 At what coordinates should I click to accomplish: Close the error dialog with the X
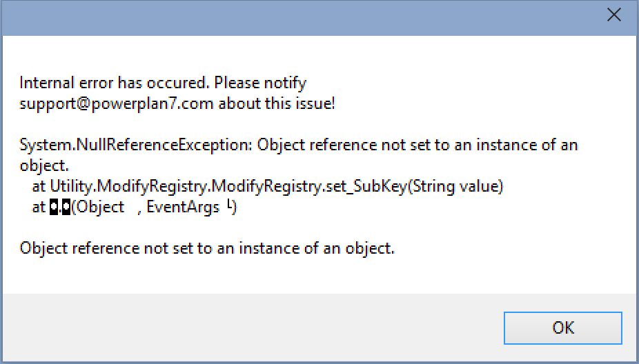coord(613,15)
